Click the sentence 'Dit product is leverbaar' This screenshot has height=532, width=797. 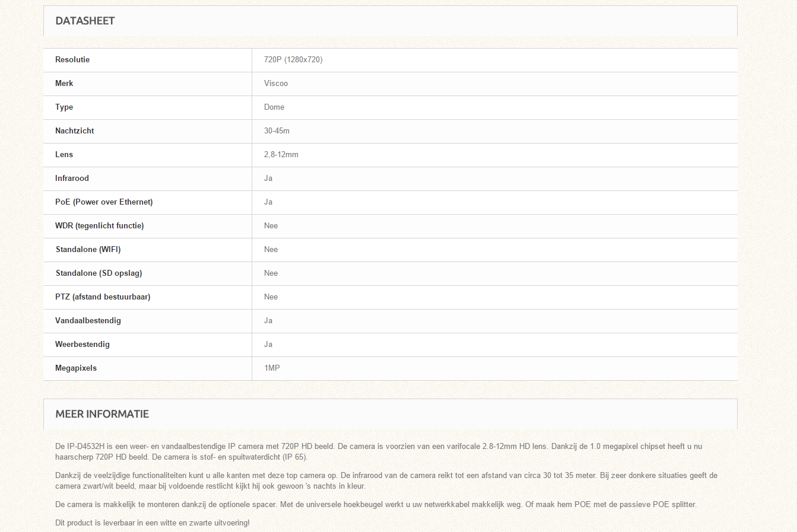click(x=153, y=523)
